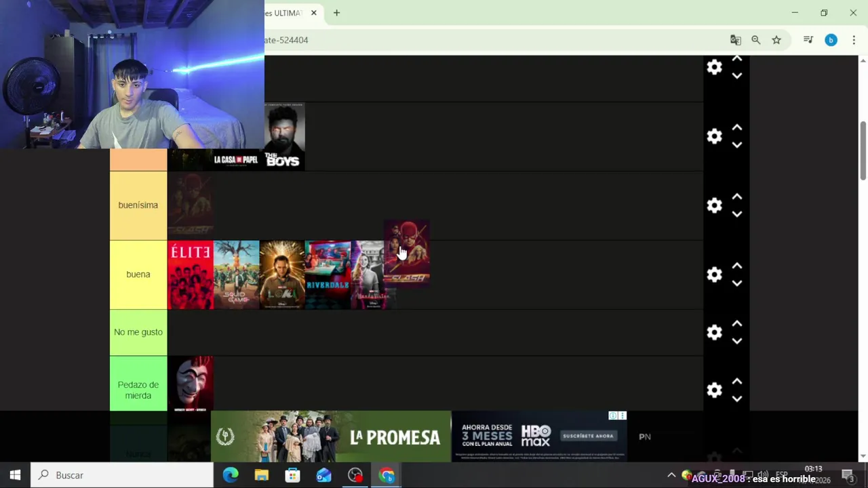Open Microsoft Edge from taskbar

(231, 475)
